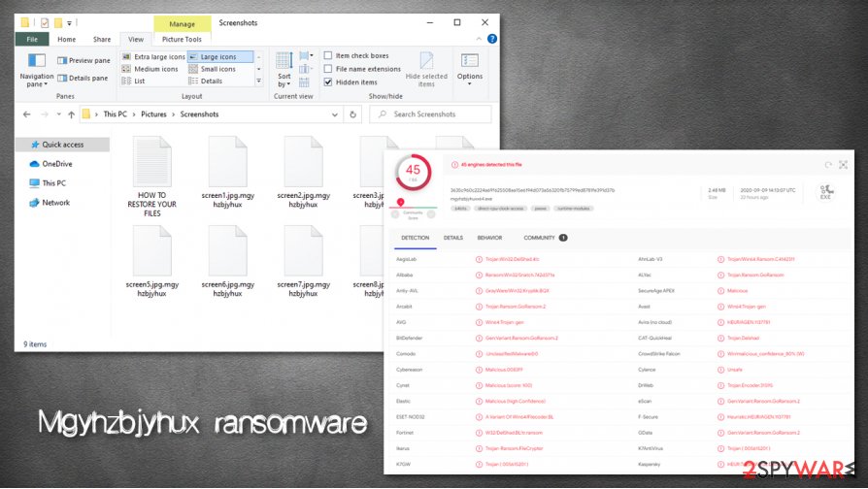Select Small icons layout
868x489 pixels.
(x=212, y=69)
